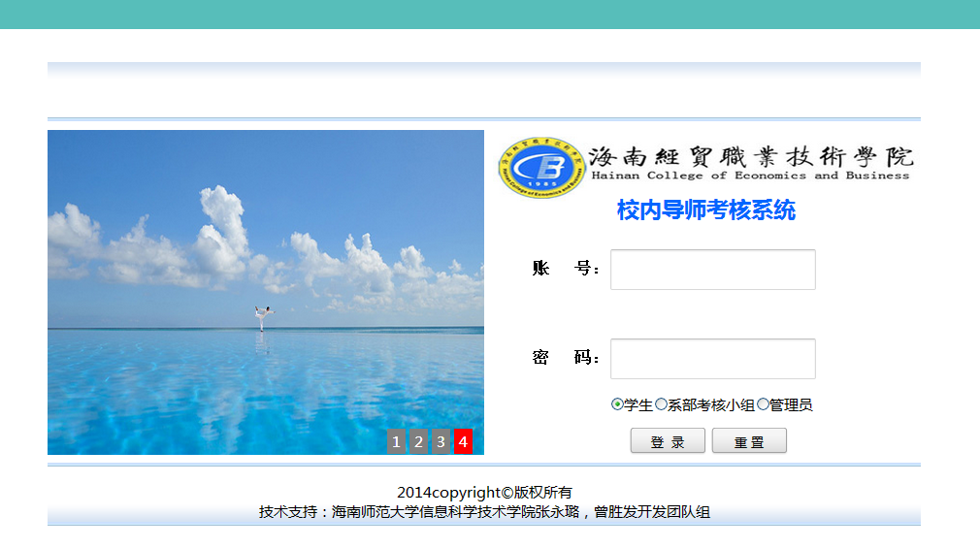The height and width of the screenshot is (548, 980).
Task: Choose the 管理员 radio option
Action: [763, 404]
